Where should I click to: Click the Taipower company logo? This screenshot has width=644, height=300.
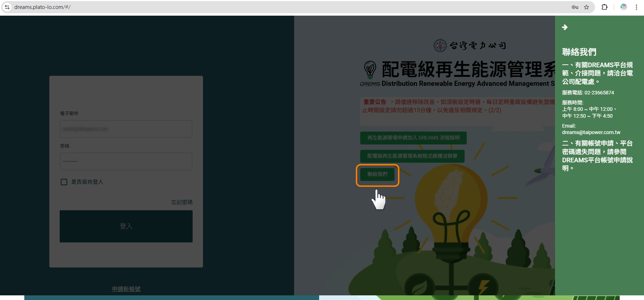(x=470, y=45)
